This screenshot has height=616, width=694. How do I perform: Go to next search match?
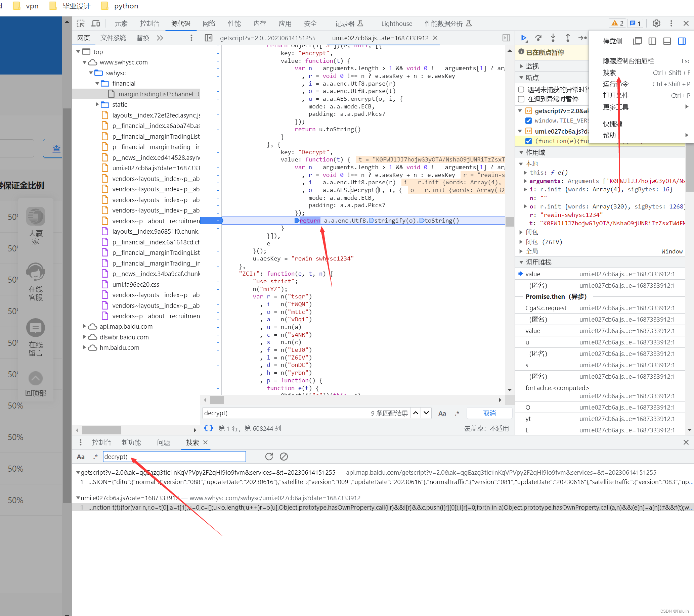point(427,413)
